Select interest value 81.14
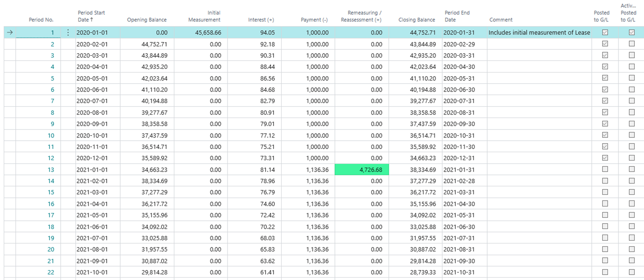Screen dimensions: 644x280 click(x=267, y=170)
